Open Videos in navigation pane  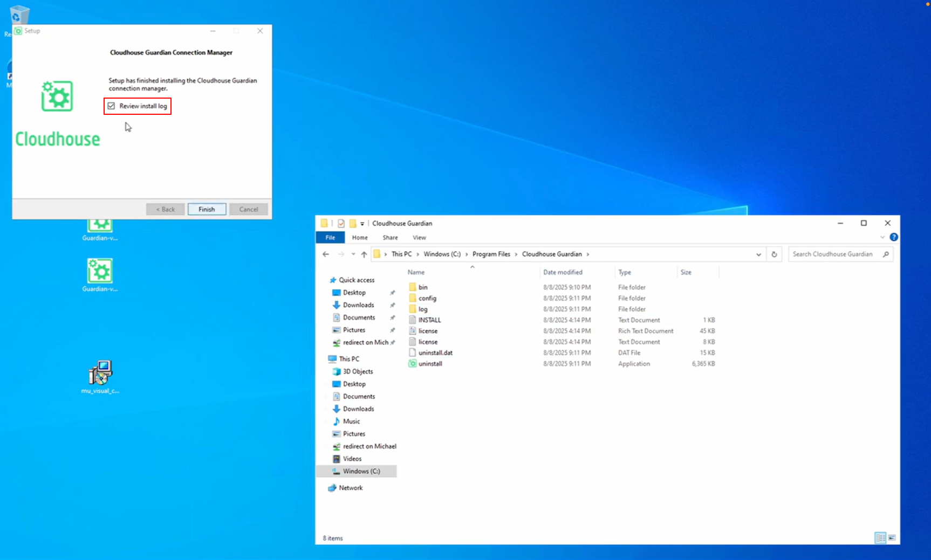(352, 459)
